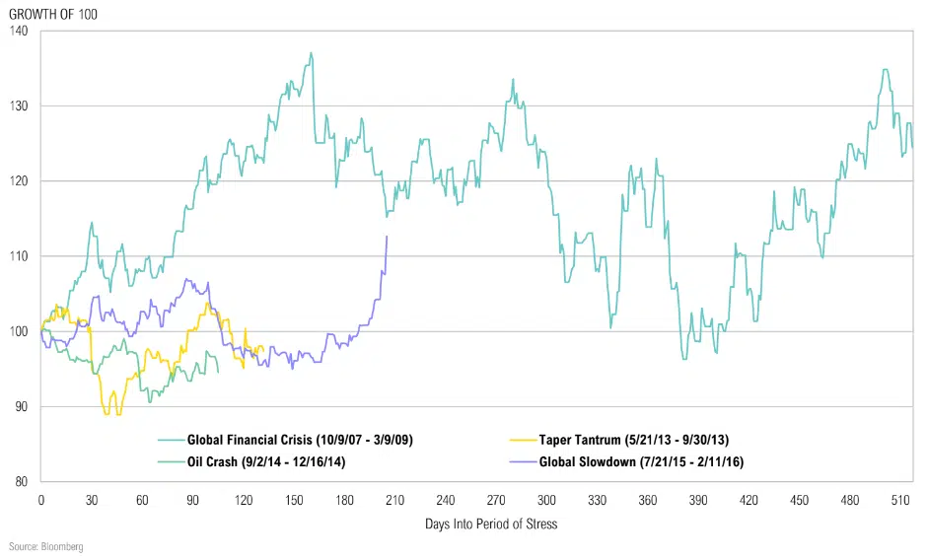
Task: Click the 0 tick label on horizontal axis
Action: click(x=41, y=499)
